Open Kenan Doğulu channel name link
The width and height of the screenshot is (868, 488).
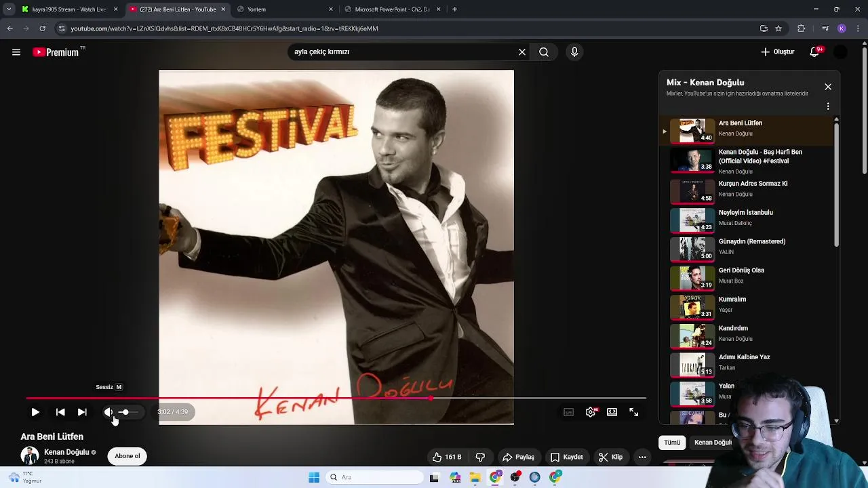(x=66, y=452)
